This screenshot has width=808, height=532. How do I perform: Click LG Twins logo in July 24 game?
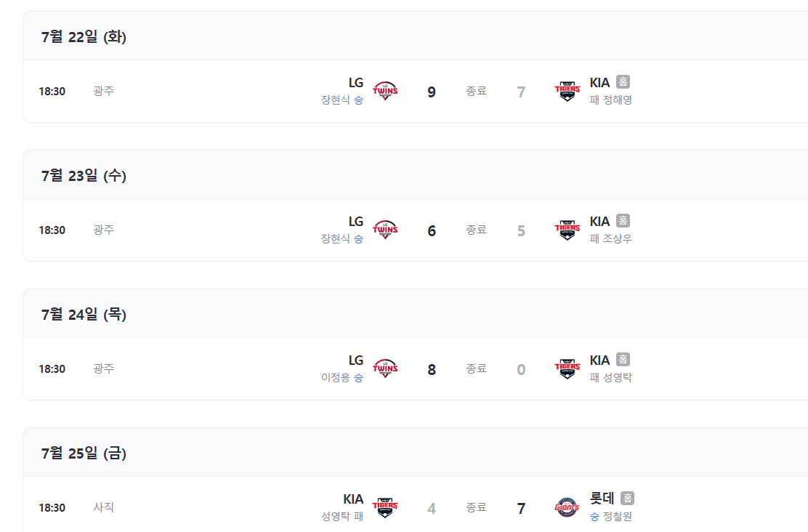(385, 368)
